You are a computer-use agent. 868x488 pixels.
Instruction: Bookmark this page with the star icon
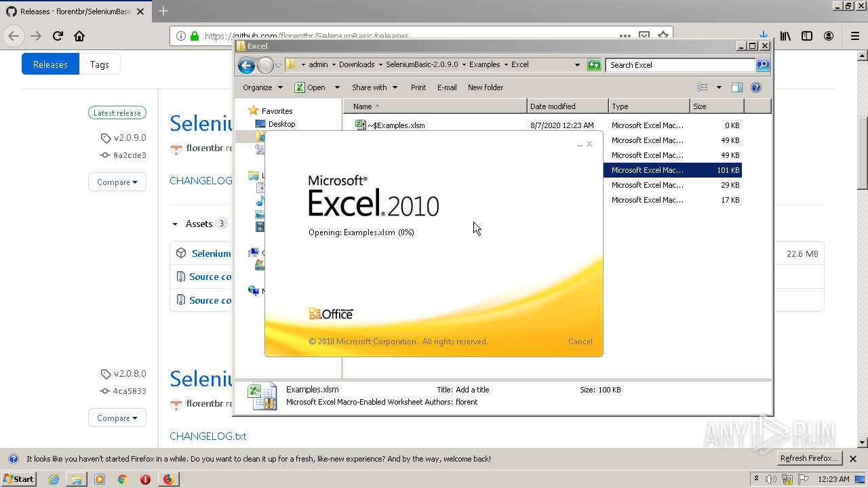point(663,35)
